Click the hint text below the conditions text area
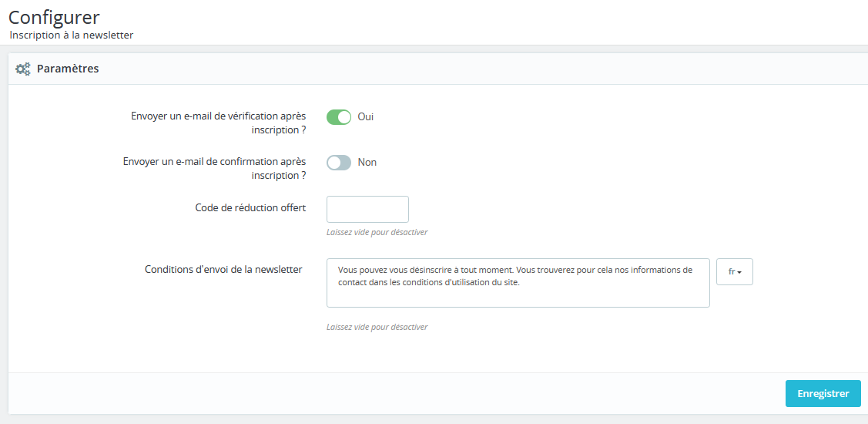Image resolution: width=868 pixels, height=424 pixels. [377, 327]
